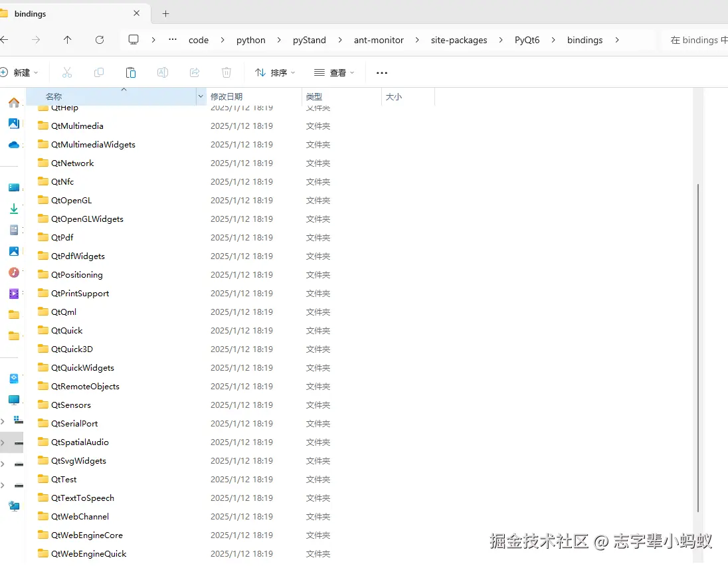
Task: Click the Copy icon in toolbar
Action: [99, 72]
